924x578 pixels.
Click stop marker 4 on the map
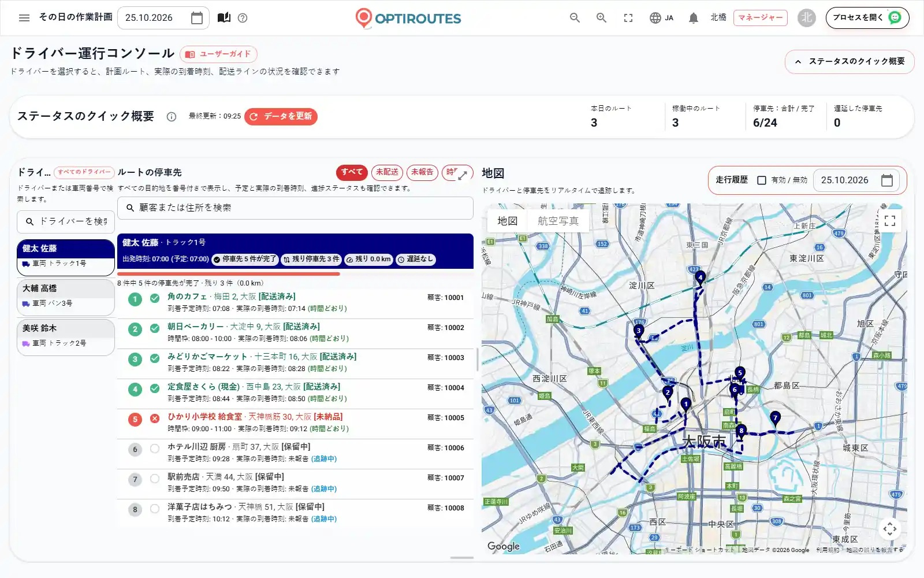(701, 279)
